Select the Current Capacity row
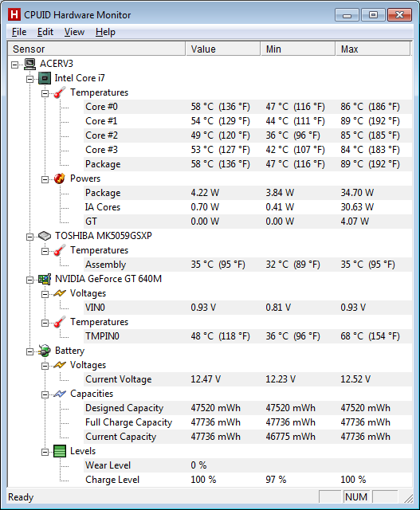The width and height of the screenshot is (420, 510). pyautogui.click(x=248, y=437)
